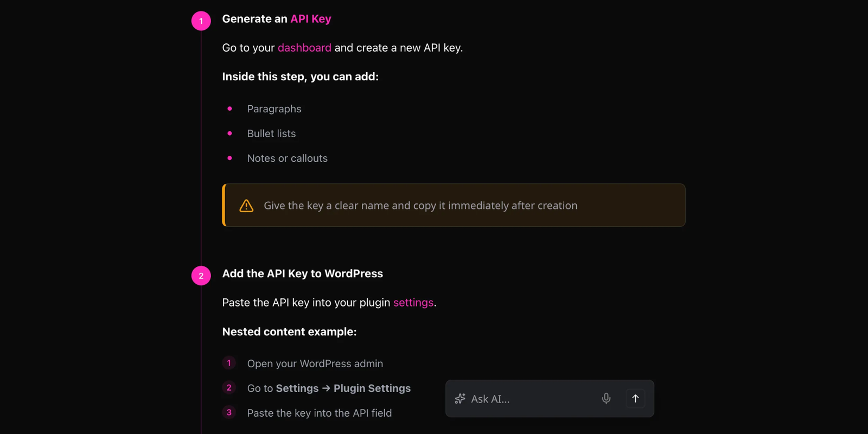
Task: Click nested number 2 badge by Settings
Action: point(229,388)
